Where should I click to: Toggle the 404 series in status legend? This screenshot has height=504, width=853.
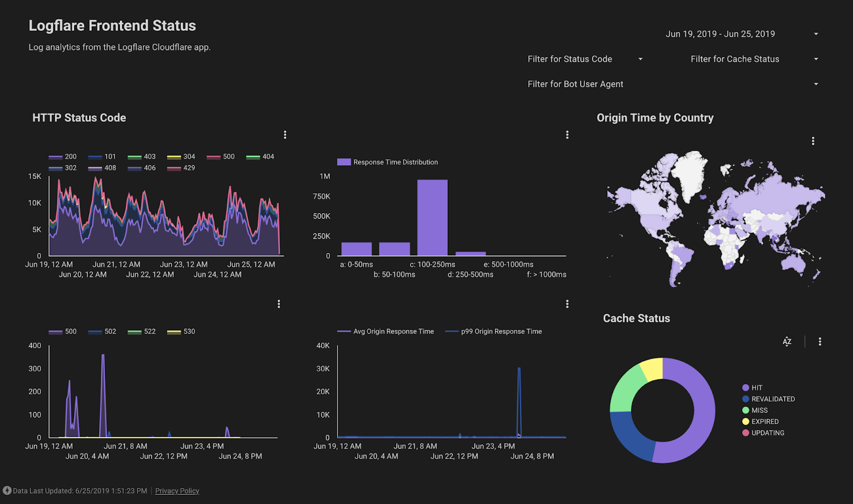pyautogui.click(x=260, y=157)
